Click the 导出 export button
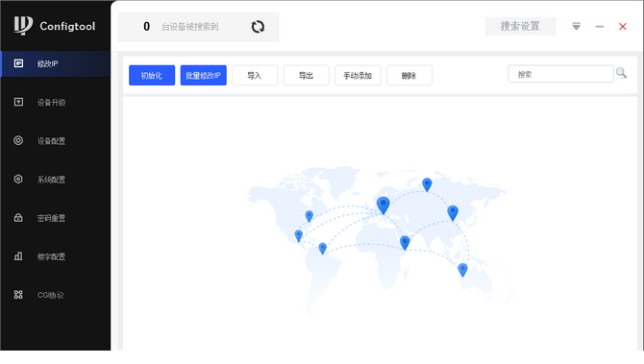The image size is (644, 364). point(307,76)
